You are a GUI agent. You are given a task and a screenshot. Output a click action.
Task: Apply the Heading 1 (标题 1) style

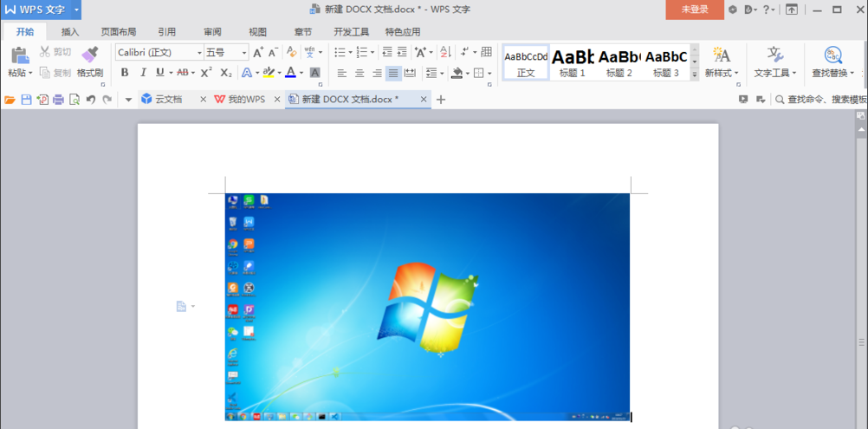pyautogui.click(x=572, y=62)
